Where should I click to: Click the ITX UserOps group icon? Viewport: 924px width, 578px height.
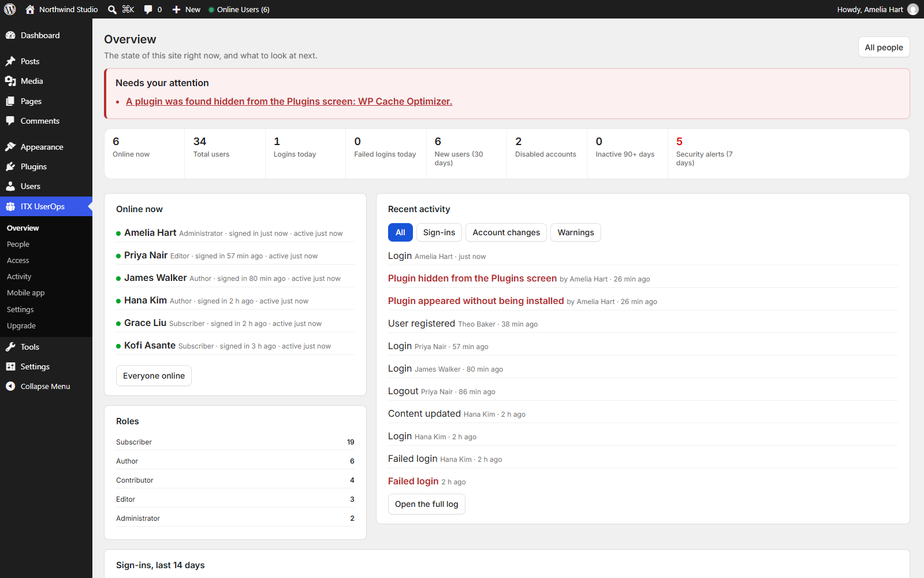[10, 206]
